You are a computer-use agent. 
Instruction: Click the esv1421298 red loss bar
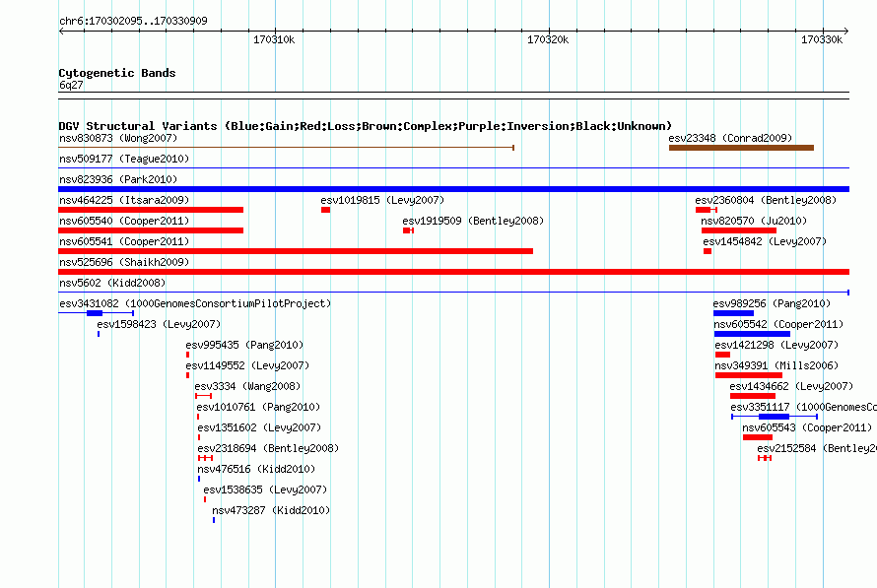[x=722, y=355]
